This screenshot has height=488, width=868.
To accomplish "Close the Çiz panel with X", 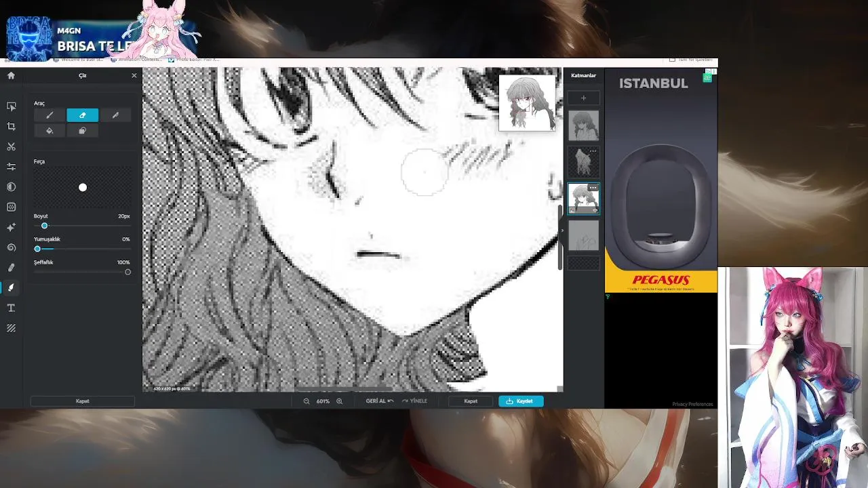I will pyautogui.click(x=134, y=75).
